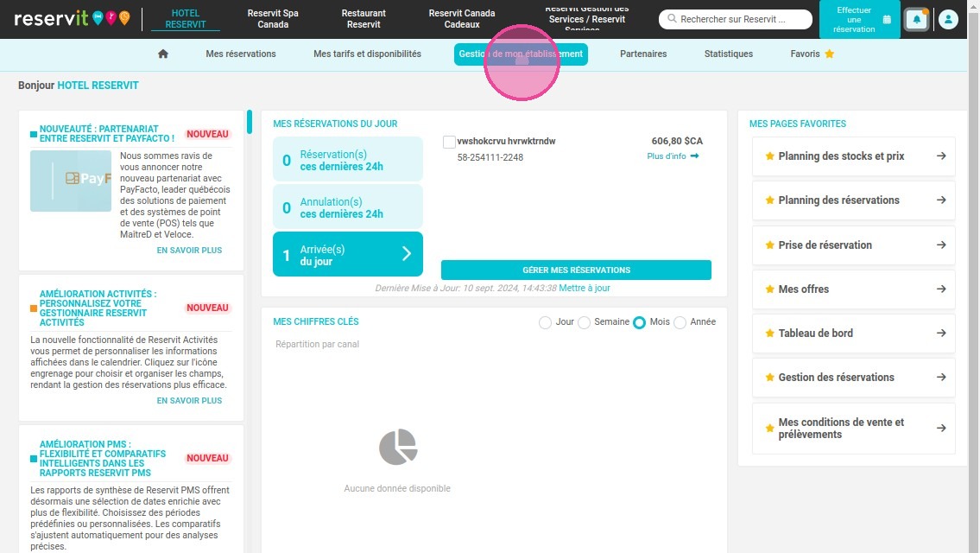Switch to Reservit Gestion des Services tab
Screen dimensions: 980x553
[x=587, y=19]
